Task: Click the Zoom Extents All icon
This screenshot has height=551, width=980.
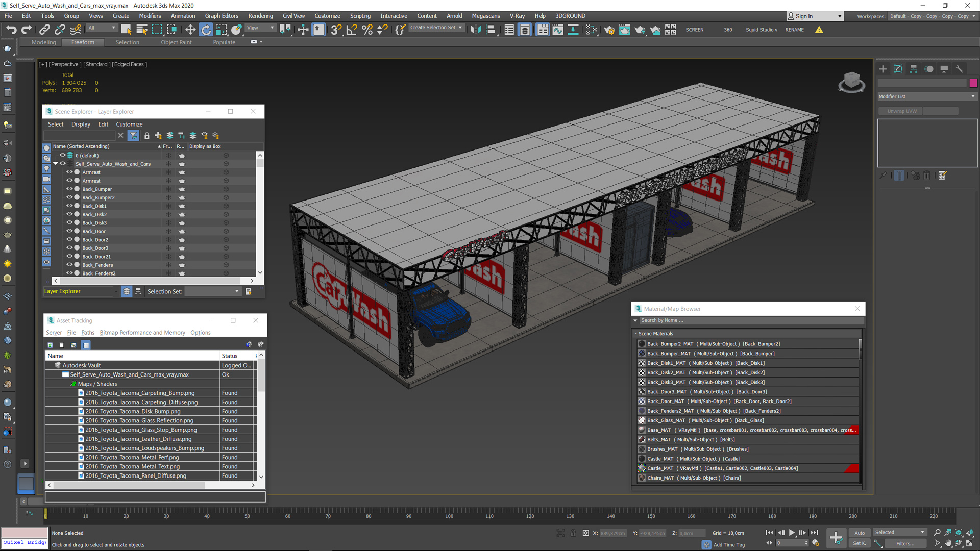Action: tap(969, 532)
